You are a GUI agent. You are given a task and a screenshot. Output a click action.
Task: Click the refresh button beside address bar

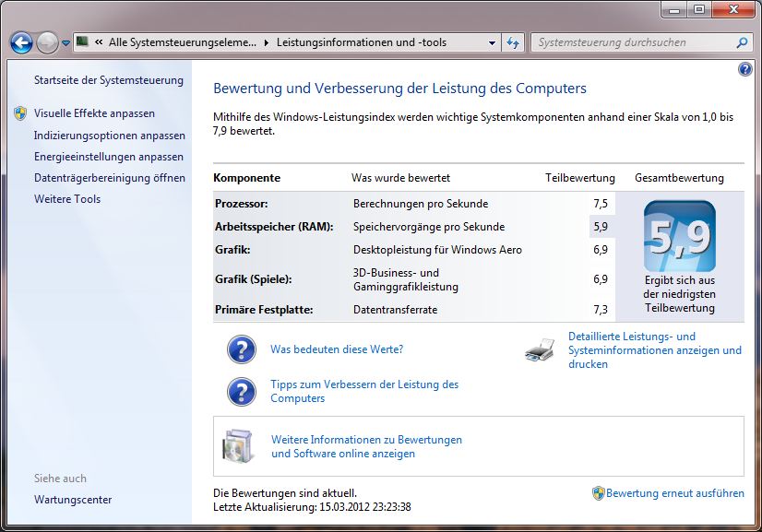click(x=514, y=42)
